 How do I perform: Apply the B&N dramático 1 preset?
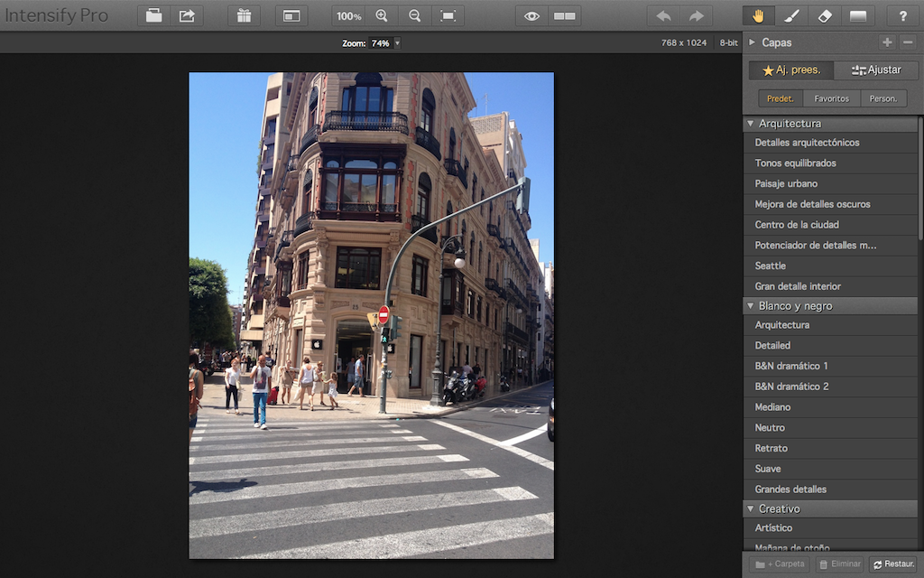point(830,367)
